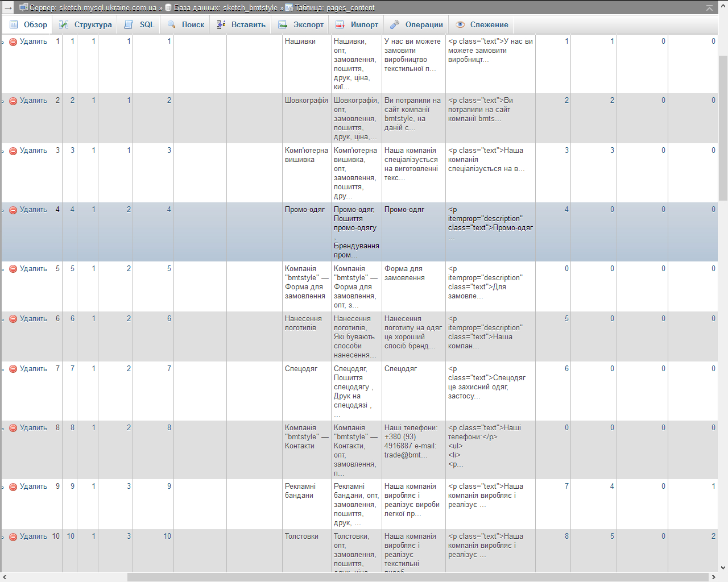Select the Промо-одяг title cell in row 4
The image size is (728, 582).
coord(305,210)
